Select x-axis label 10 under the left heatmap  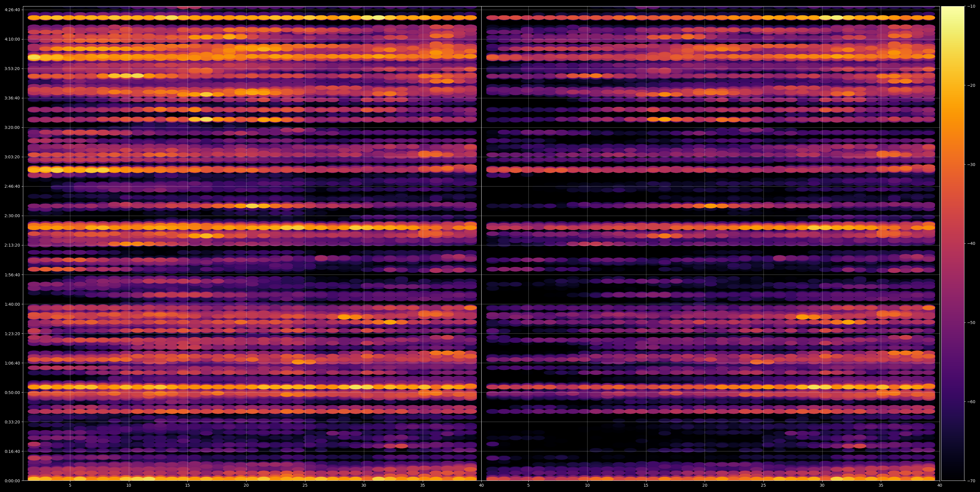129,486
